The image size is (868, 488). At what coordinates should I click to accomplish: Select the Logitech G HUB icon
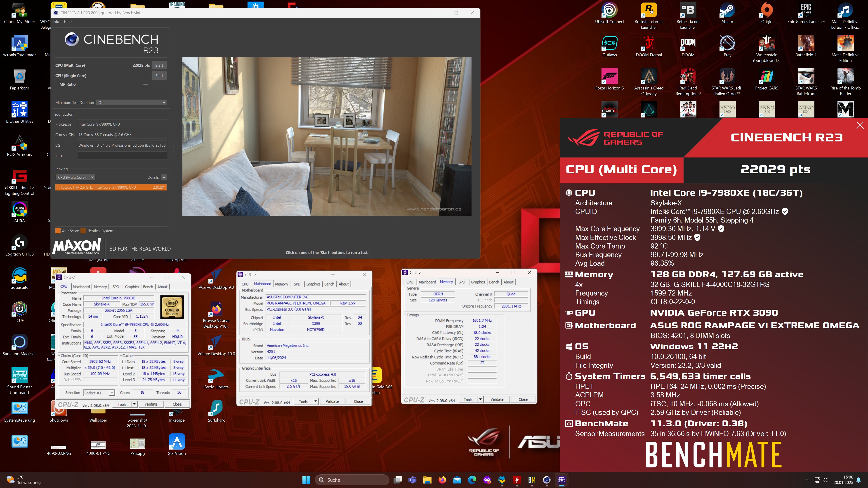pos(19,246)
